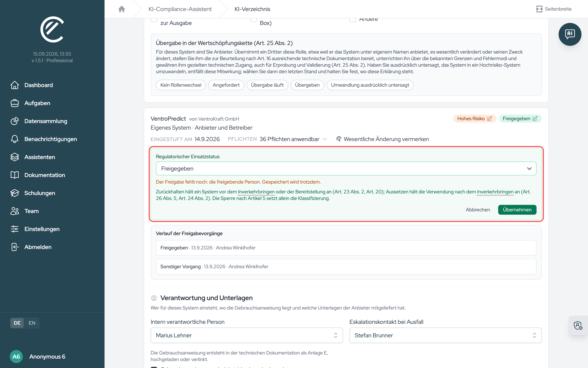Open the Intern verantwortliche Person selector
The width and height of the screenshot is (588, 368).
tap(247, 335)
